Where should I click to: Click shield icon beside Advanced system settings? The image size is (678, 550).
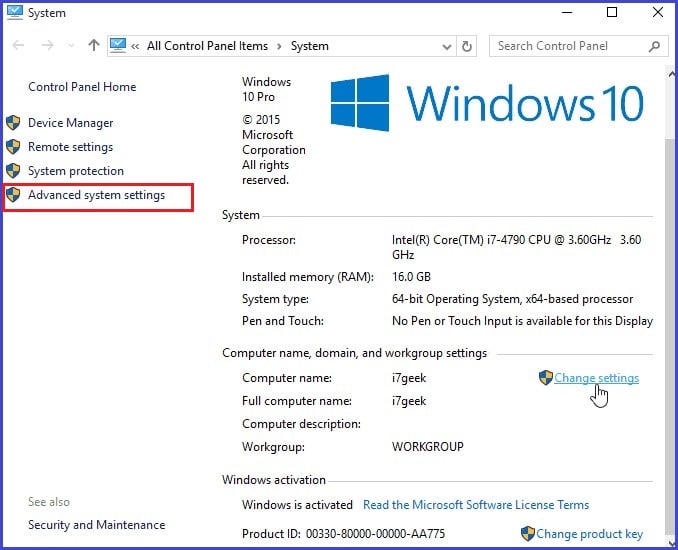tap(13, 195)
